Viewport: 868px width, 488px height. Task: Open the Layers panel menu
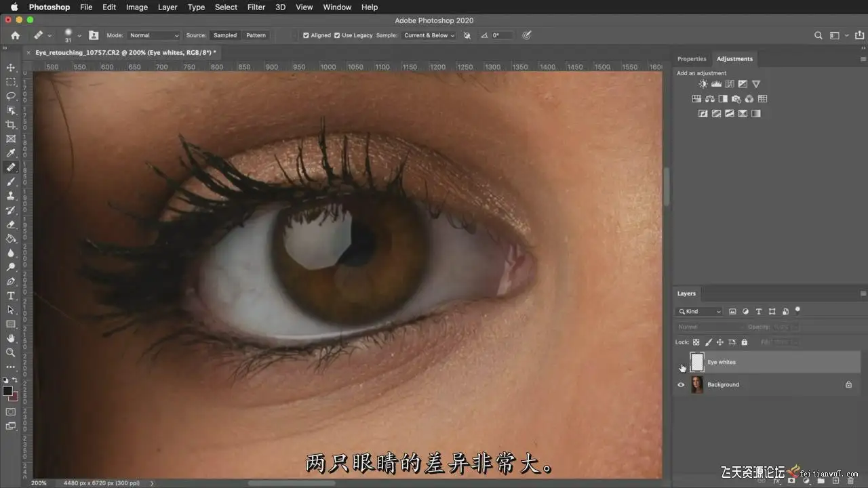863,293
